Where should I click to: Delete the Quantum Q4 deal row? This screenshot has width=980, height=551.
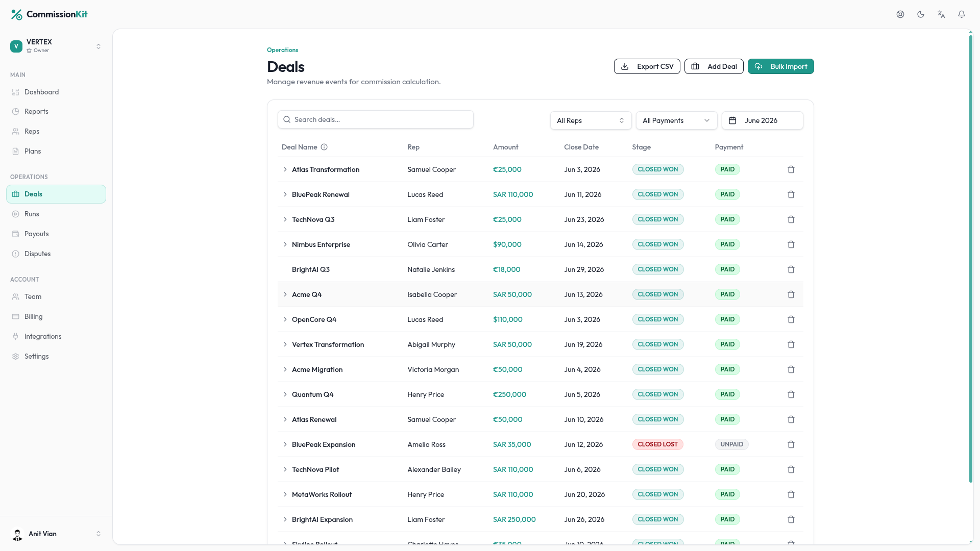point(791,394)
